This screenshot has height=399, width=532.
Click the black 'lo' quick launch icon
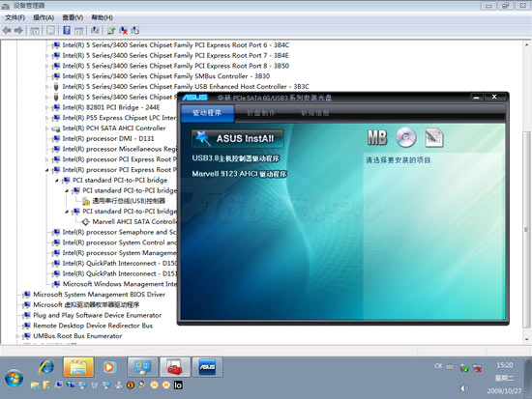click(x=178, y=385)
